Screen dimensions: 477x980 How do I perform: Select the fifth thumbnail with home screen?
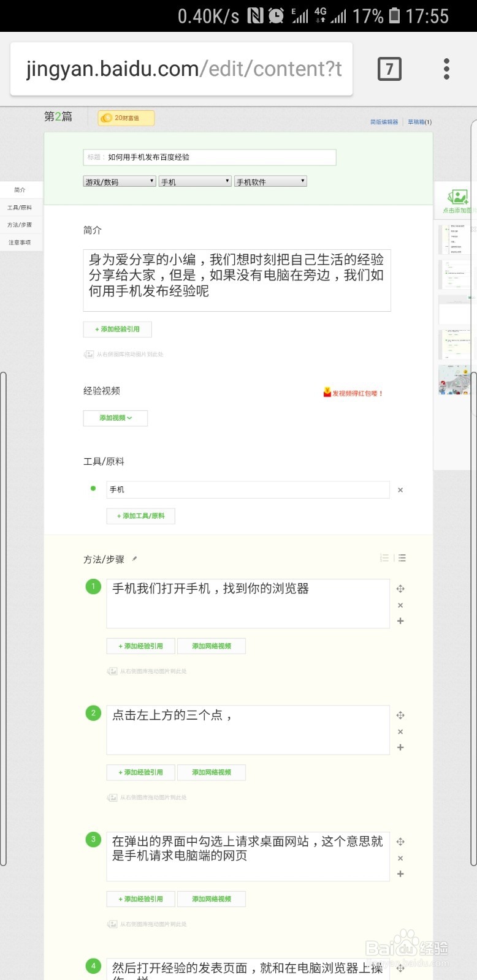(454, 380)
